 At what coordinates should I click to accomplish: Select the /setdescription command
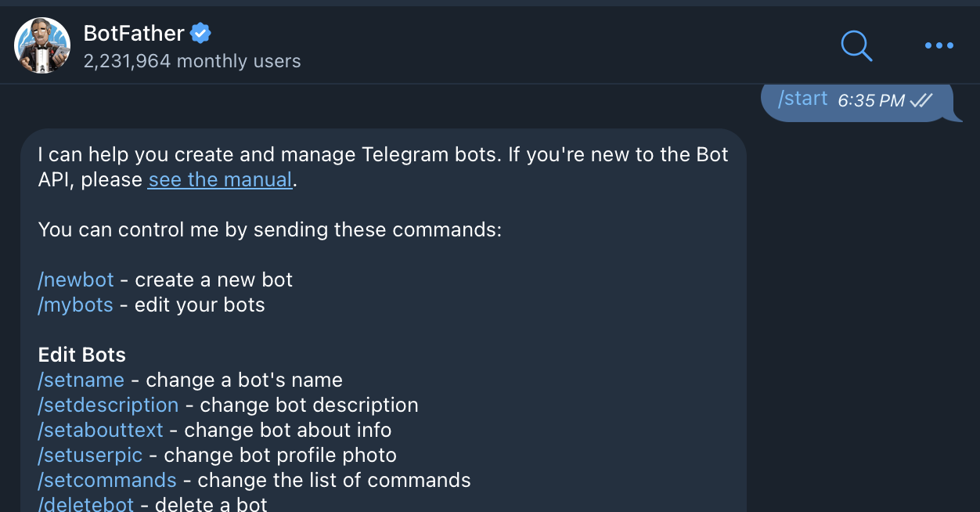click(x=108, y=405)
